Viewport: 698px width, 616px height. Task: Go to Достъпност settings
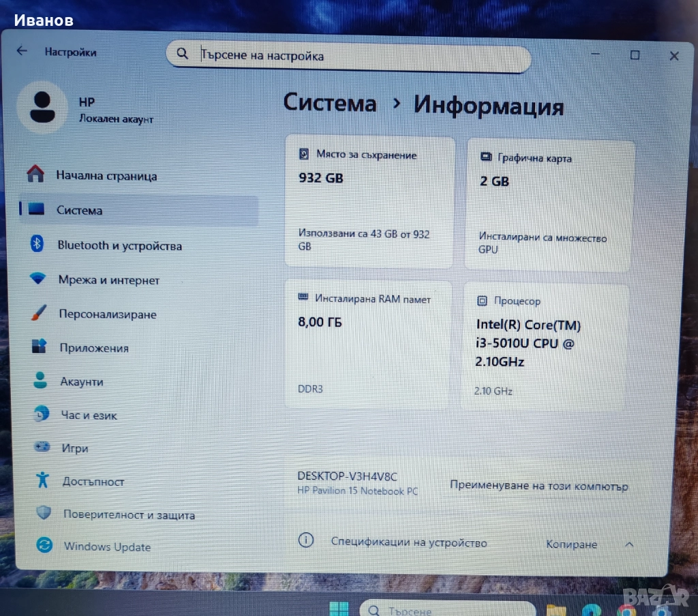pos(93,481)
